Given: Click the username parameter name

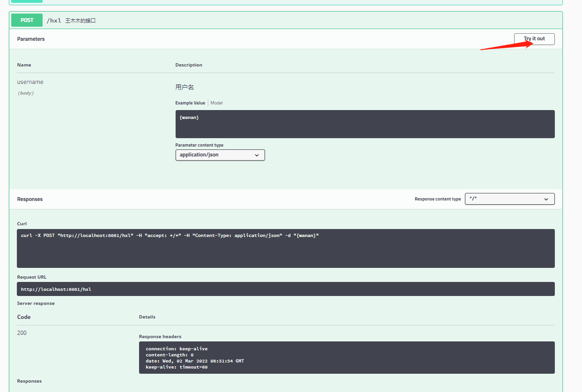Looking at the screenshot, I should pyautogui.click(x=30, y=82).
